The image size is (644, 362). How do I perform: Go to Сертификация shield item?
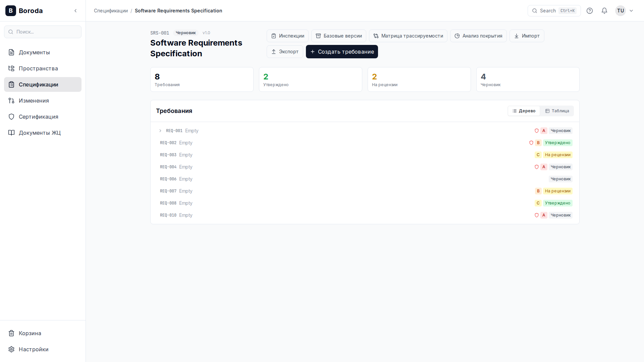[x=38, y=117]
